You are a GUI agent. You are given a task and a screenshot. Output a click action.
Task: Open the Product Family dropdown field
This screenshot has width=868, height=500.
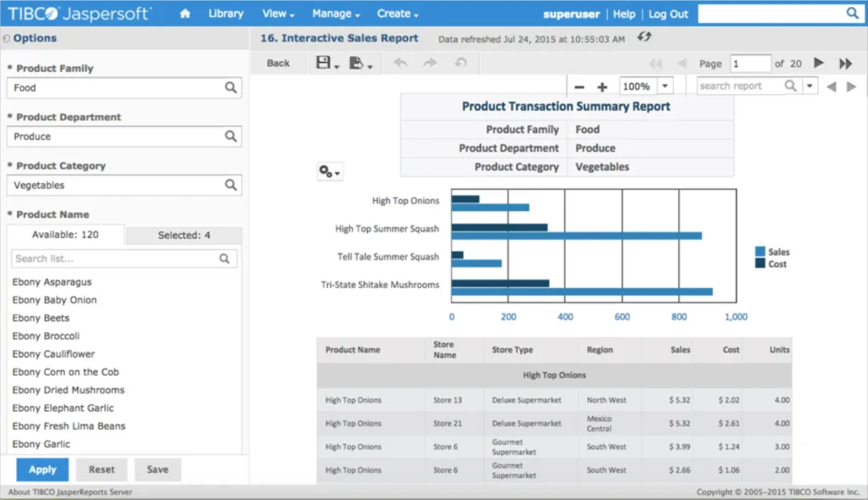(x=124, y=87)
